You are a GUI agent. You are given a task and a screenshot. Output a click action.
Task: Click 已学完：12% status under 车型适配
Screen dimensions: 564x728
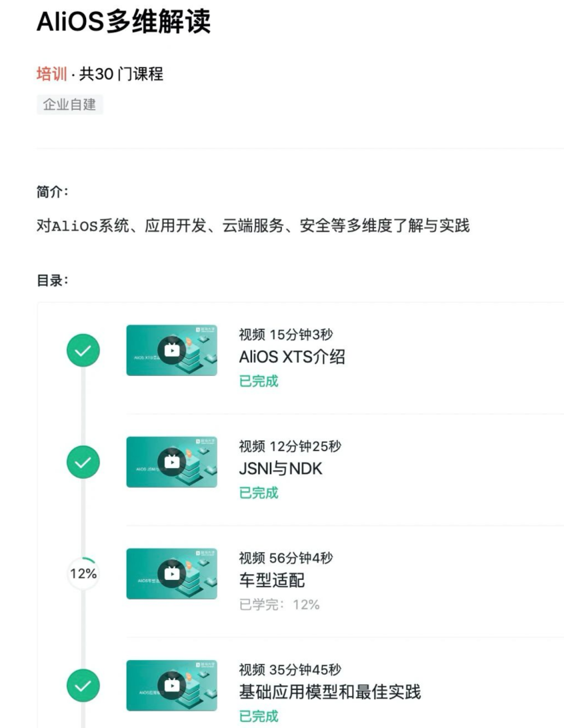tap(279, 605)
